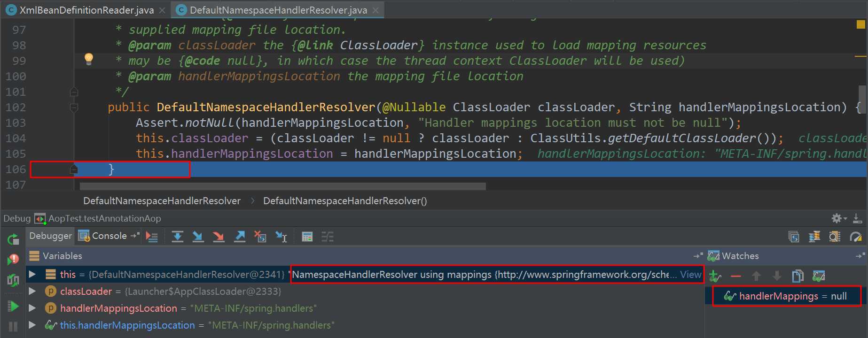Image resolution: width=868 pixels, height=338 pixels.
Task: Click the hide arrow at right of Watches header
Action: (860, 256)
